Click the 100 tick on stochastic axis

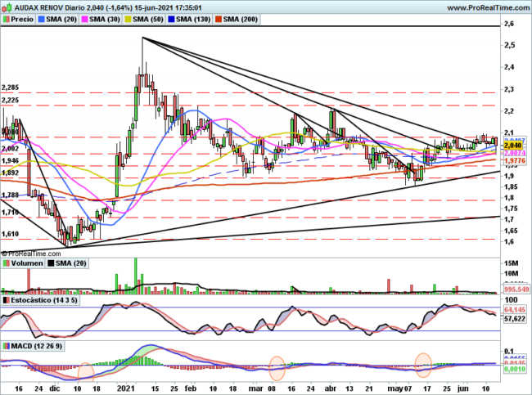point(512,299)
